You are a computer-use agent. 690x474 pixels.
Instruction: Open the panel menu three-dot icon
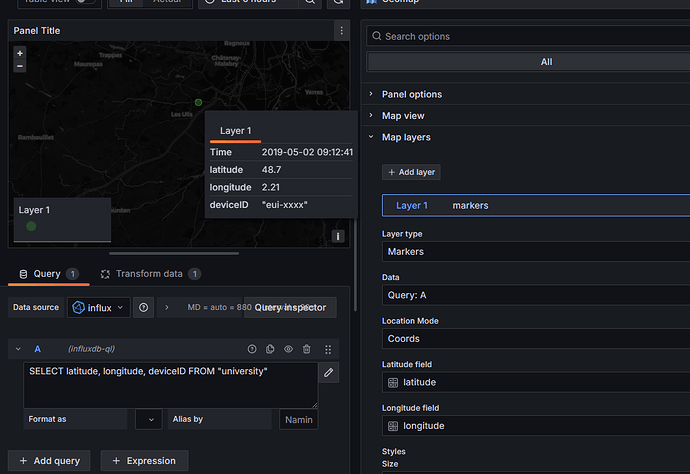coord(341,31)
